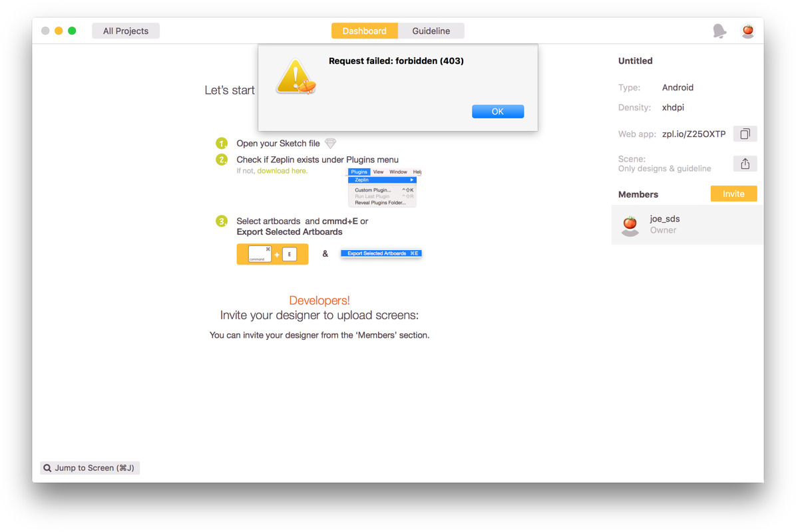Switch to the Guideline tab
The width and height of the screenshot is (796, 532).
431,31
